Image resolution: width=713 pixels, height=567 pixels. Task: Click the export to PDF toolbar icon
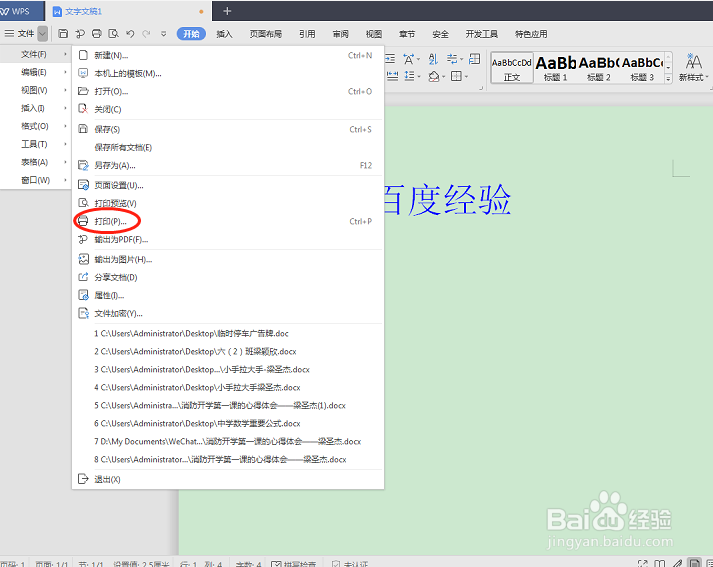tap(80, 34)
